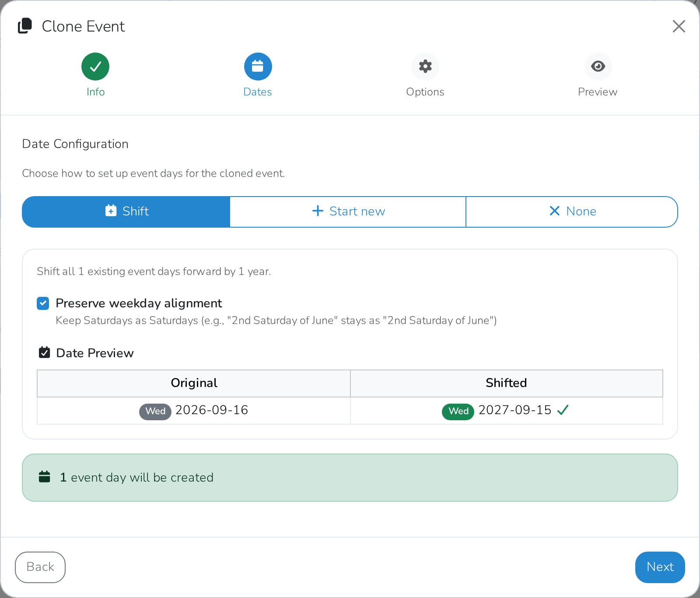Viewport: 700px width, 598px height.
Task: Toggle the Preserve weekday alignment checkbox
Action: click(x=43, y=303)
